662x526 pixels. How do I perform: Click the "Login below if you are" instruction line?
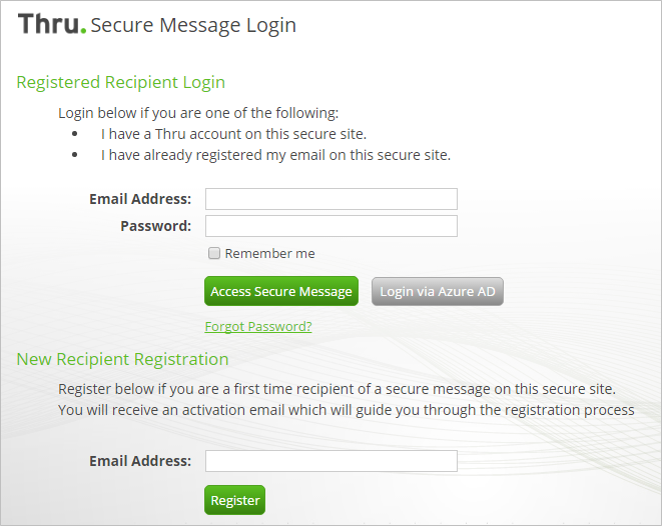pyautogui.click(x=198, y=113)
